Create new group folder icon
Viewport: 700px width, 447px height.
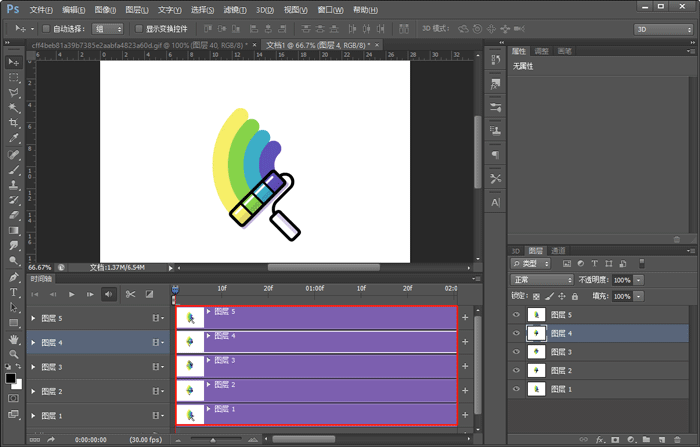point(646,440)
